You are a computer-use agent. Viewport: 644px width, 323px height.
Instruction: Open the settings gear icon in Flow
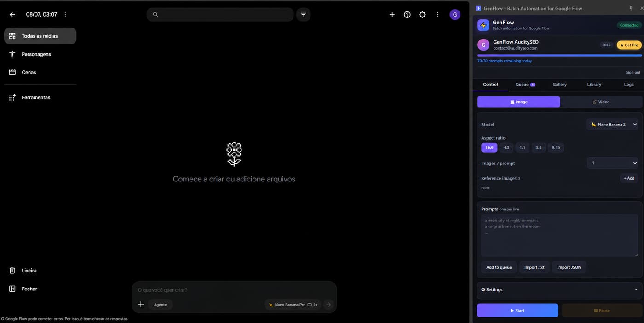(x=422, y=15)
